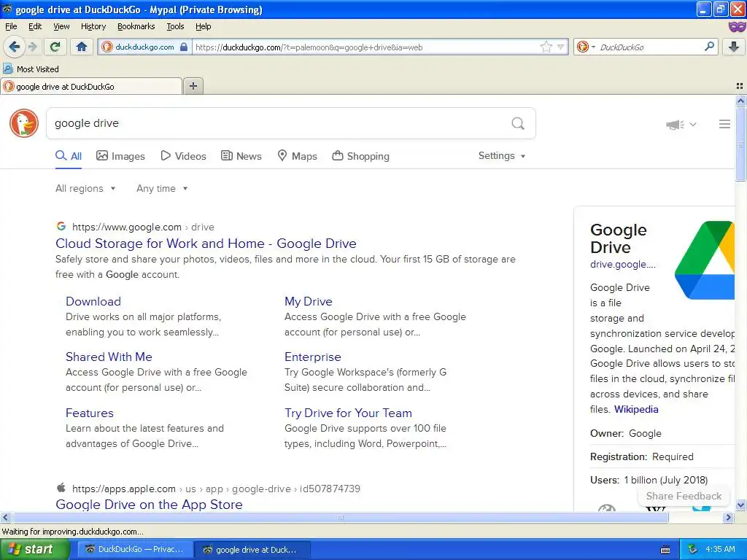Screen dimensions: 747x560
Task: Expand the chevron next to the megaphone
Action: point(693,124)
